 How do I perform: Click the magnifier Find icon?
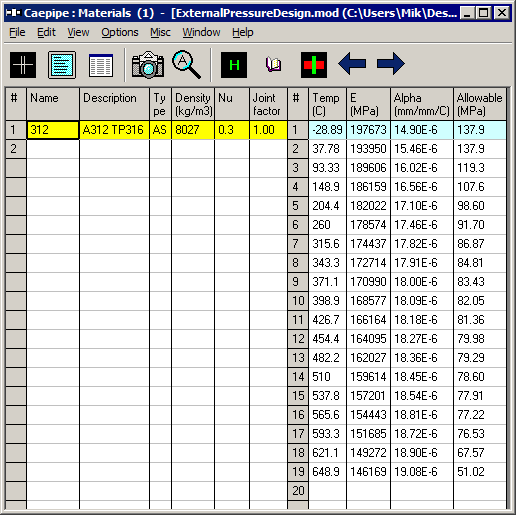coord(187,65)
